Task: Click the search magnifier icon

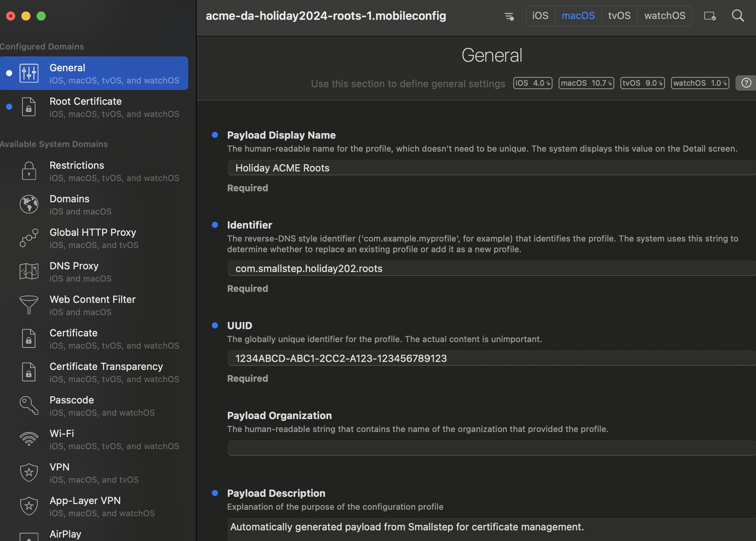Action: [738, 16]
